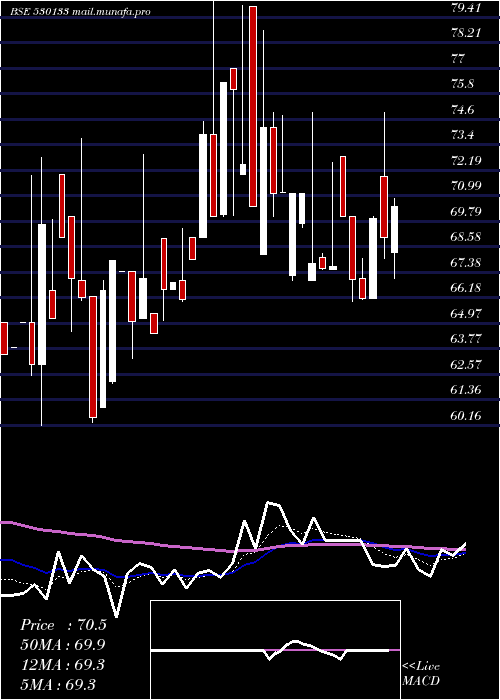Click inside the MACD inset chart
This screenshot has width=500, height=700.
(275, 650)
